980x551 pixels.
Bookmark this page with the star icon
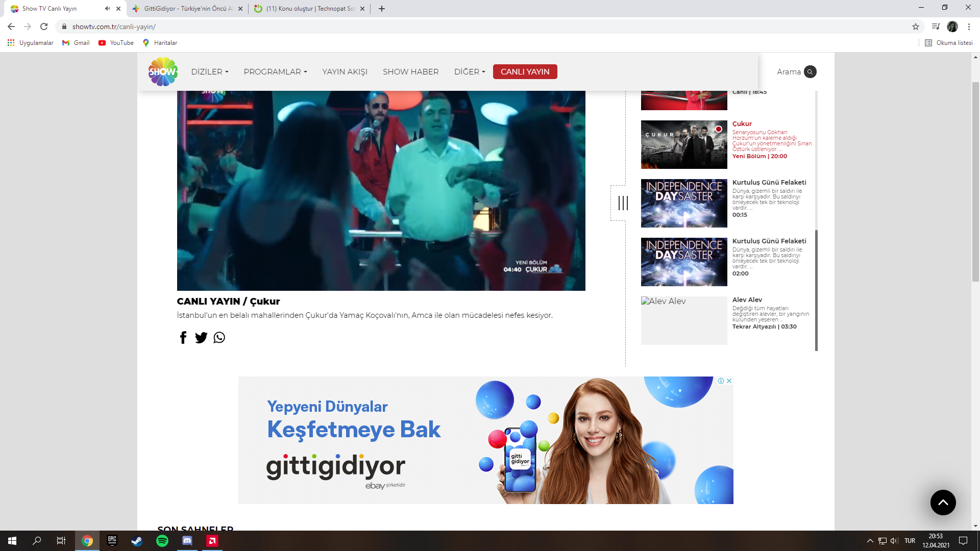(916, 27)
